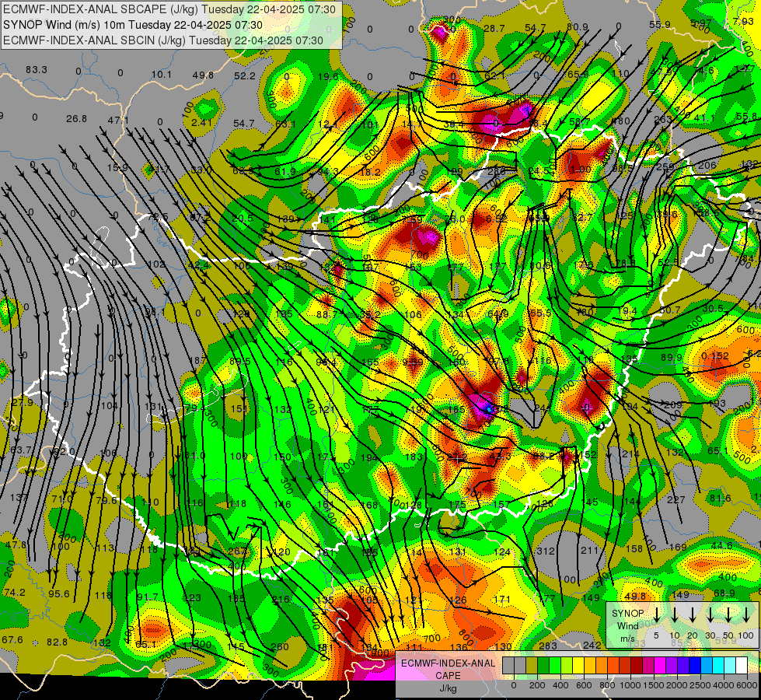The image size is (761, 700).
Task: Pick the white swatch above 6000
Action: pyautogui.click(x=741, y=666)
